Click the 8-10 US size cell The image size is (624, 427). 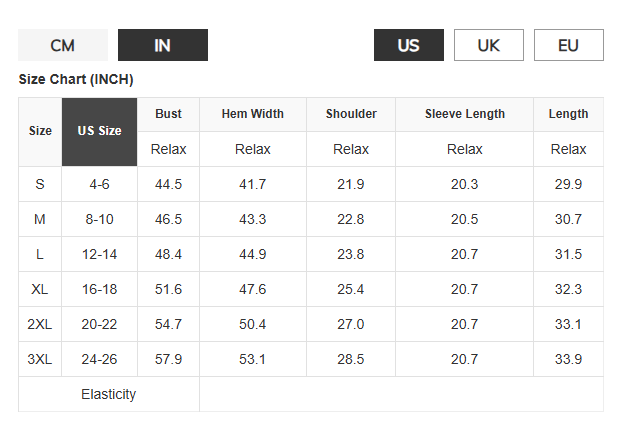point(99,219)
